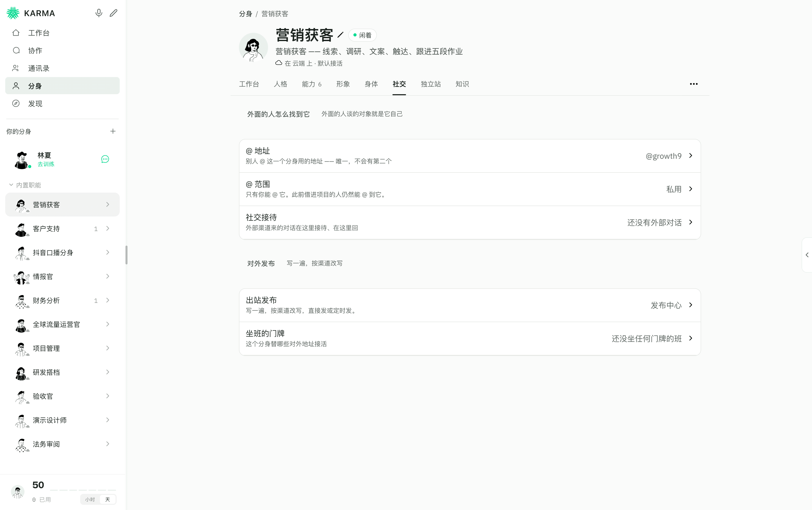Open the chat bubble icon beside 林夏
This screenshot has height=510, width=812.
pyautogui.click(x=105, y=159)
